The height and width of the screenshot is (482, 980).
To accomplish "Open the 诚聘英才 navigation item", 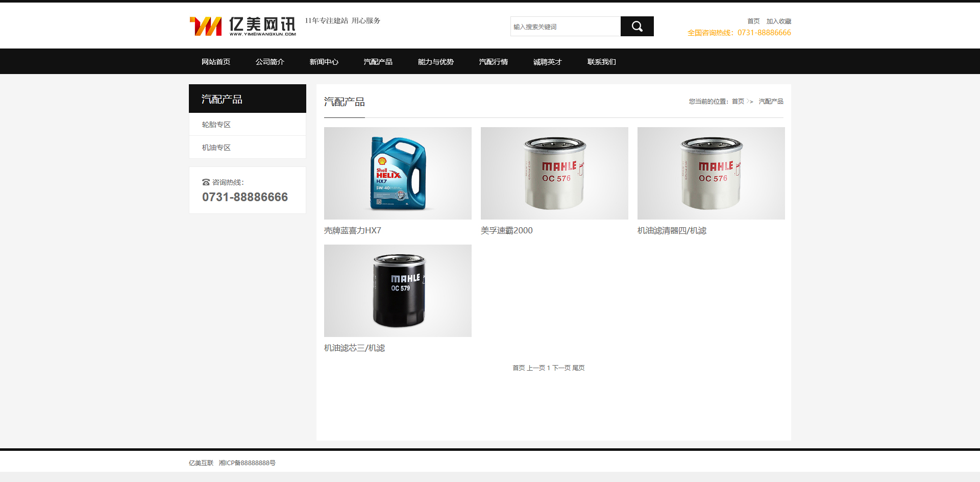I will coord(548,62).
